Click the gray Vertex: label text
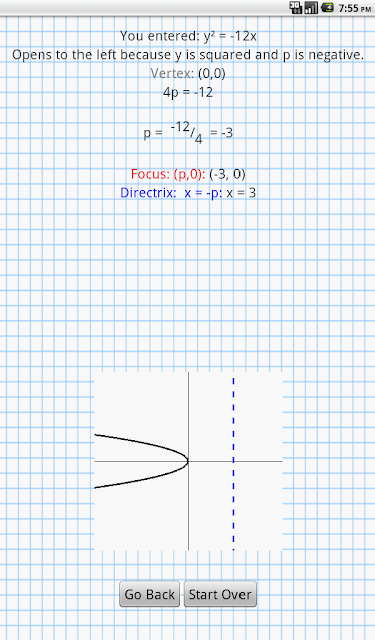Image resolution: width=375 pixels, height=640 pixels. tap(172, 73)
